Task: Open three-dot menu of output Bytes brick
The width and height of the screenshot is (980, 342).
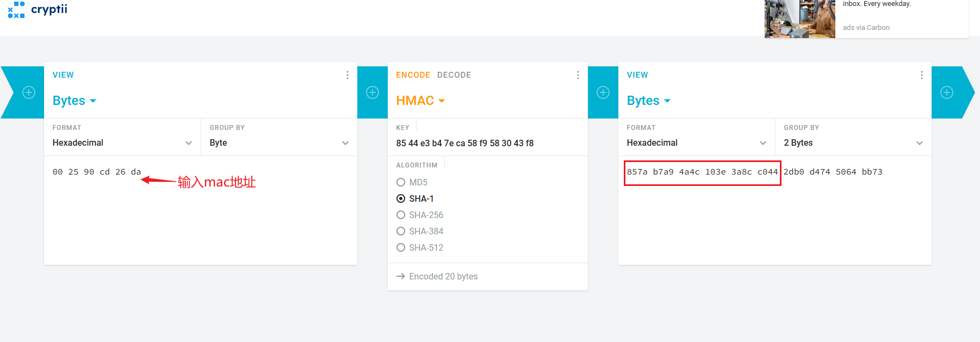Action: pos(922,75)
